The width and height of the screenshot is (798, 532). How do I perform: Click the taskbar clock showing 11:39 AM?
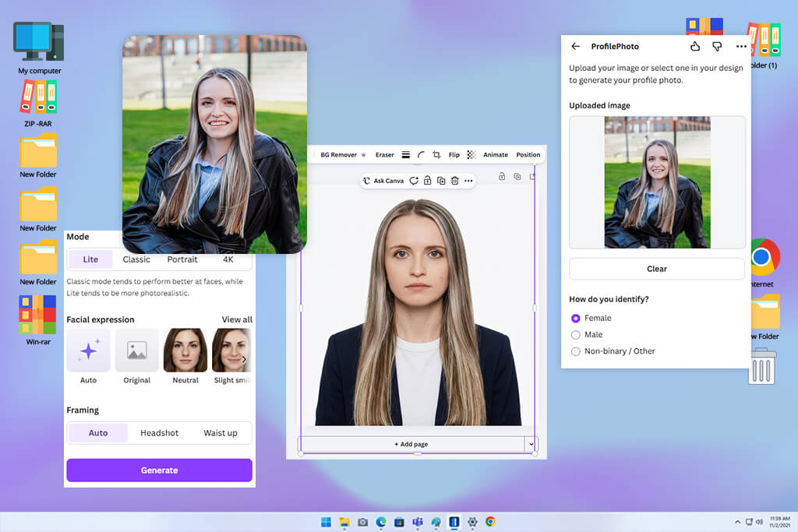pyautogui.click(x=779, y=522)
